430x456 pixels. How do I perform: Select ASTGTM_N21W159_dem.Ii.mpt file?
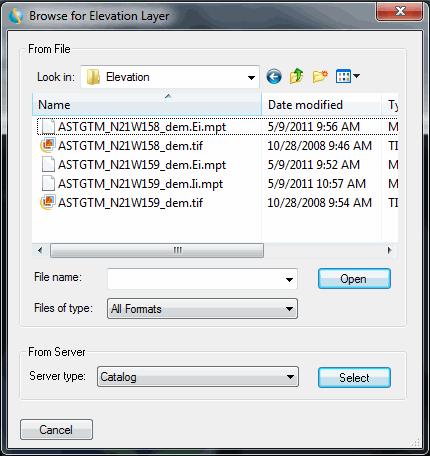pos(140,184)
